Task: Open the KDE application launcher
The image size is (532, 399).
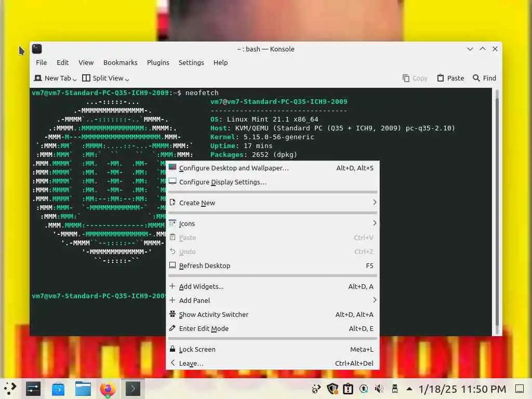Action: click(x=10, y=389)
